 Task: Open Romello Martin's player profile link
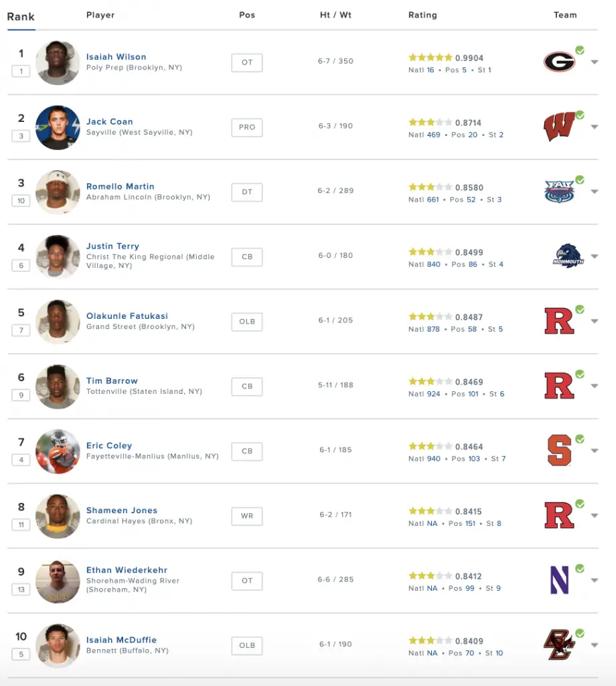(x=121, y=186)
